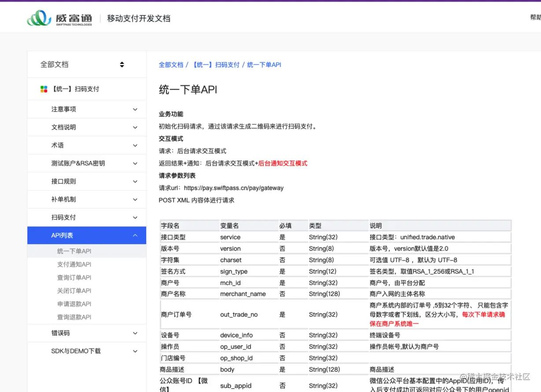Click the 类型 table column header
The height and width of the screenshot is (392, 541).
coord(338,226)
